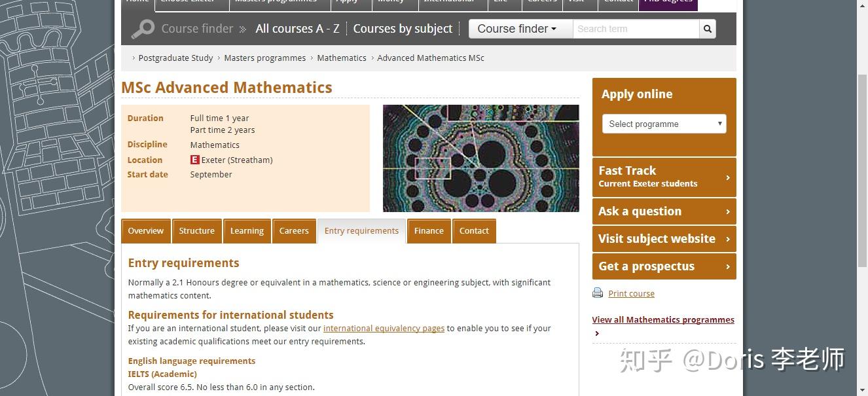Open View all Mathematics programmes link
The width and height of the screenshot is (868, 396).
click(663, 320)
